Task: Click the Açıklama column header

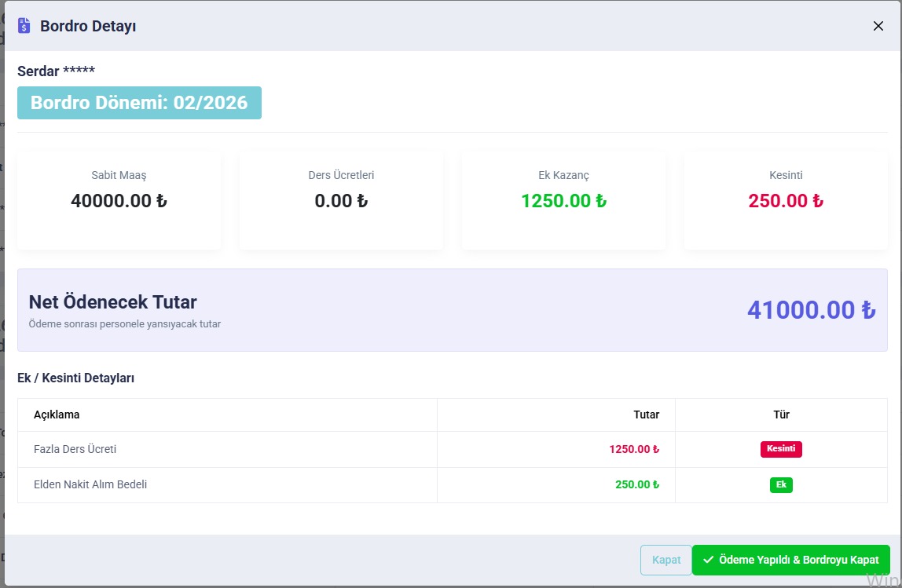Action: coord(57,415)
